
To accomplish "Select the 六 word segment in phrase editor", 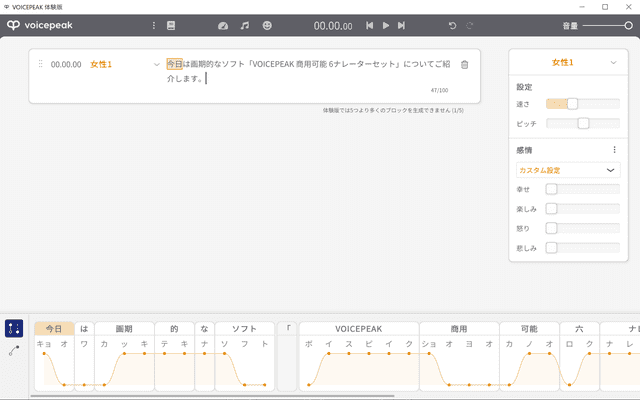I will click(579, 329).
